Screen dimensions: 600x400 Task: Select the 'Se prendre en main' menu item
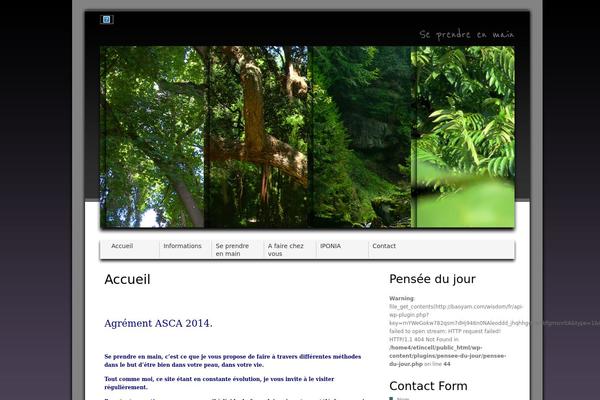232,250
